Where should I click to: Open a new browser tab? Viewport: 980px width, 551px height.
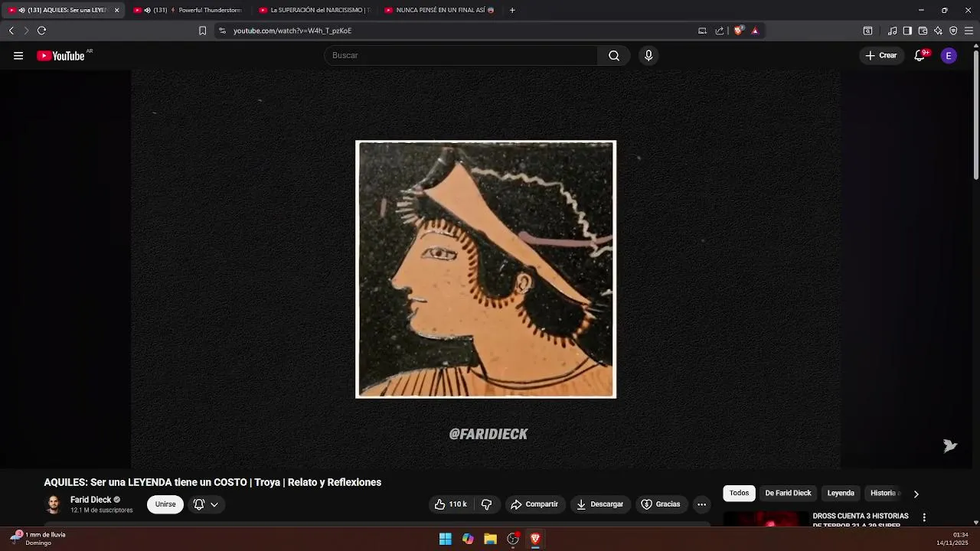coord(512,10)
